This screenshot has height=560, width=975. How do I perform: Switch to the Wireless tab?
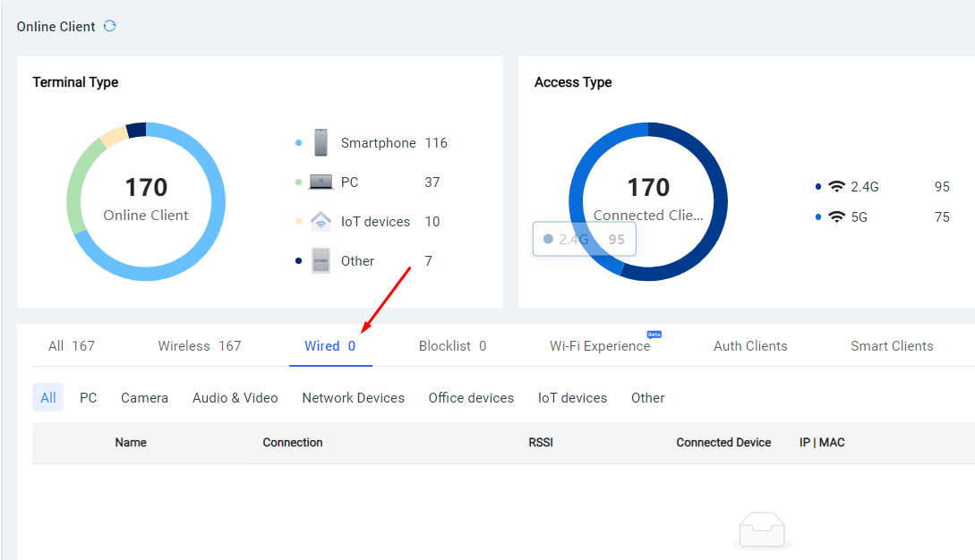tap(199, 346)
